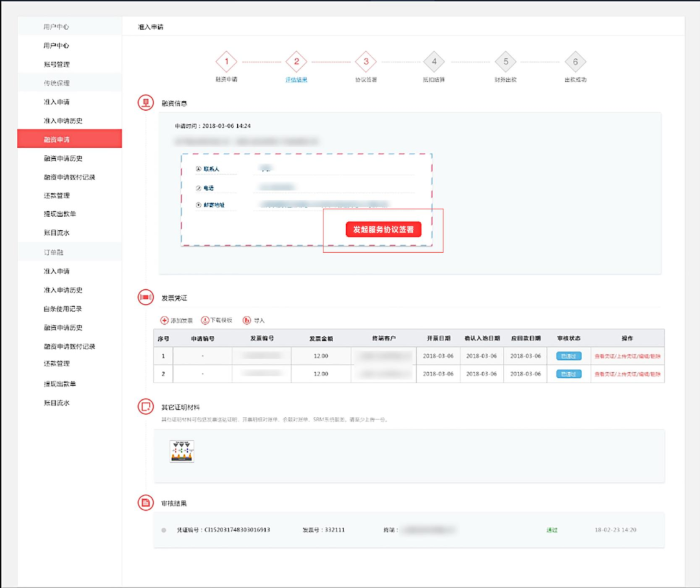Open the uploaded proof material thumbnail

[x=182, y=451]
